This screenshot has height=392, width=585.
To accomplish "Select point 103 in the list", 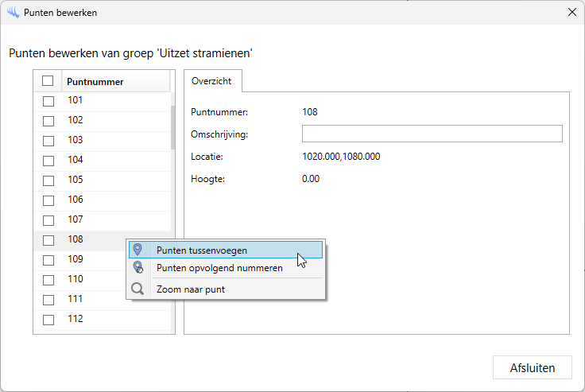I will [76, 140].
